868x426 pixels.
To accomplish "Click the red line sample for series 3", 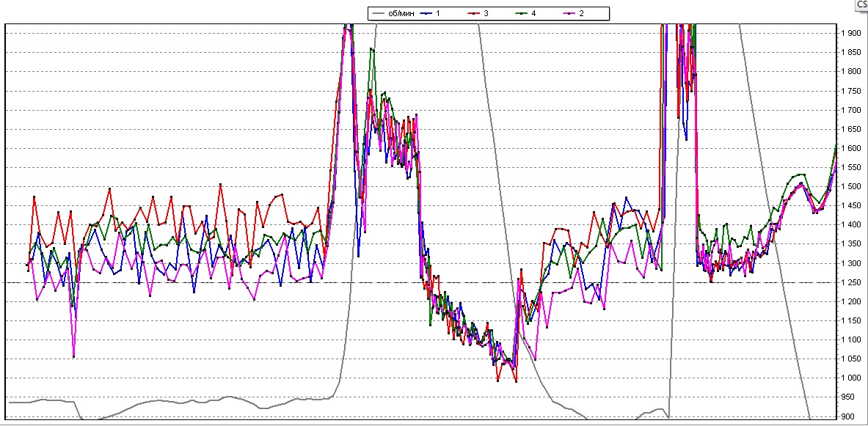I will pos(475,13).
